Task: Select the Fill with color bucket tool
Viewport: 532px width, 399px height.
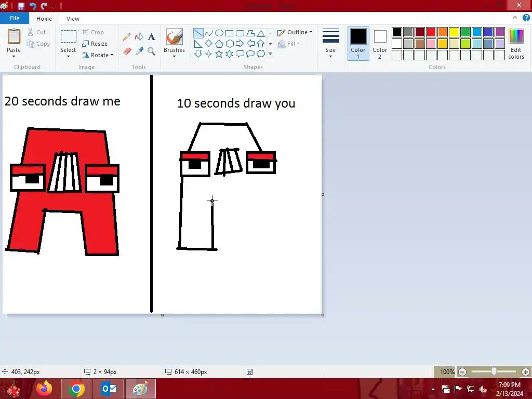Action: click(139, 36)
